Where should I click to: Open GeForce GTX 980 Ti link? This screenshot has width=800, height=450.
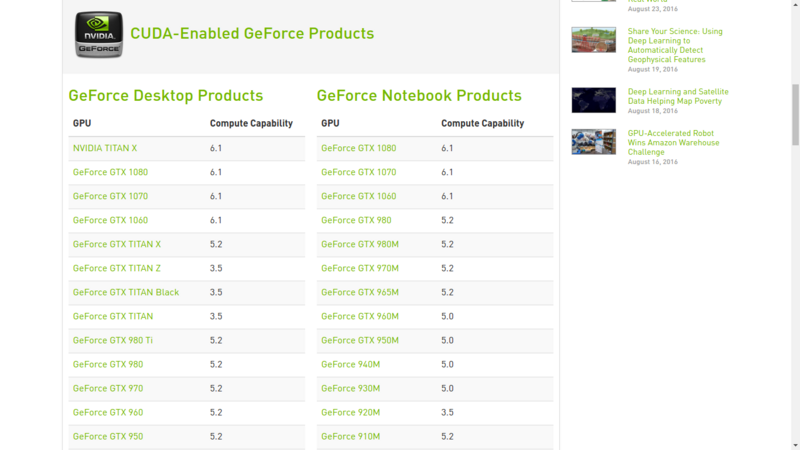(x=113, y=340)
